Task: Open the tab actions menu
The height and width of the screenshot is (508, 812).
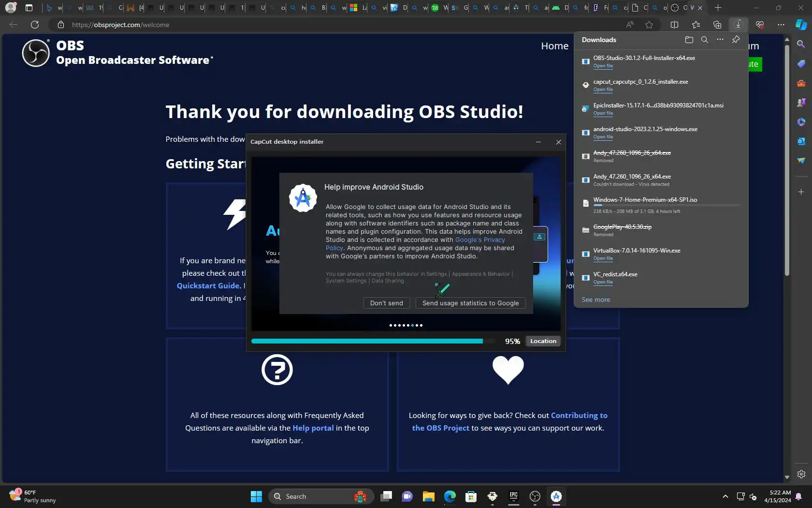Action: (x=29, y=8)
